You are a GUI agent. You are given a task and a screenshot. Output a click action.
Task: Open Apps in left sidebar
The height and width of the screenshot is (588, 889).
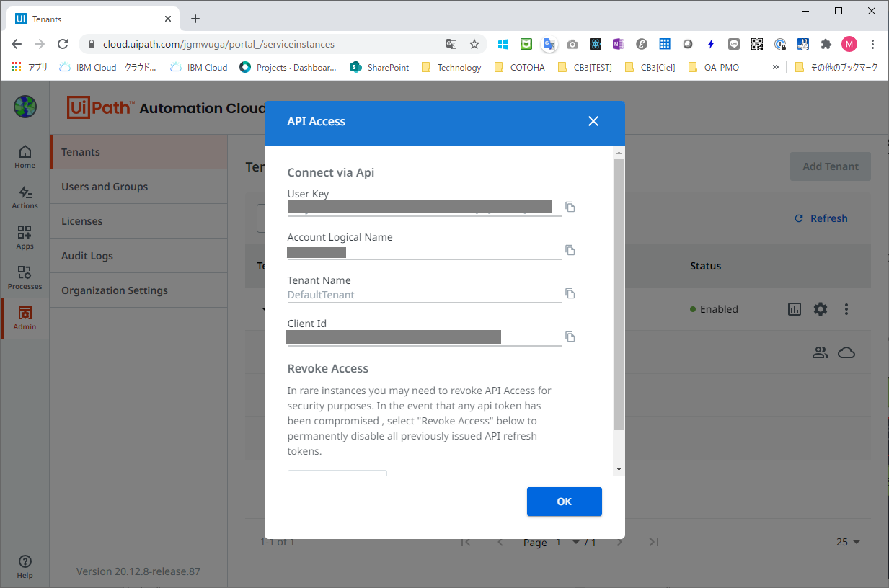point(25,237)
